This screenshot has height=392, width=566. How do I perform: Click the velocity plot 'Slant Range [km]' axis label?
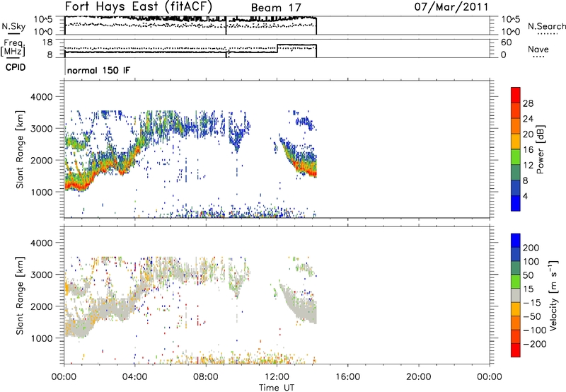(x=20, y=295)
